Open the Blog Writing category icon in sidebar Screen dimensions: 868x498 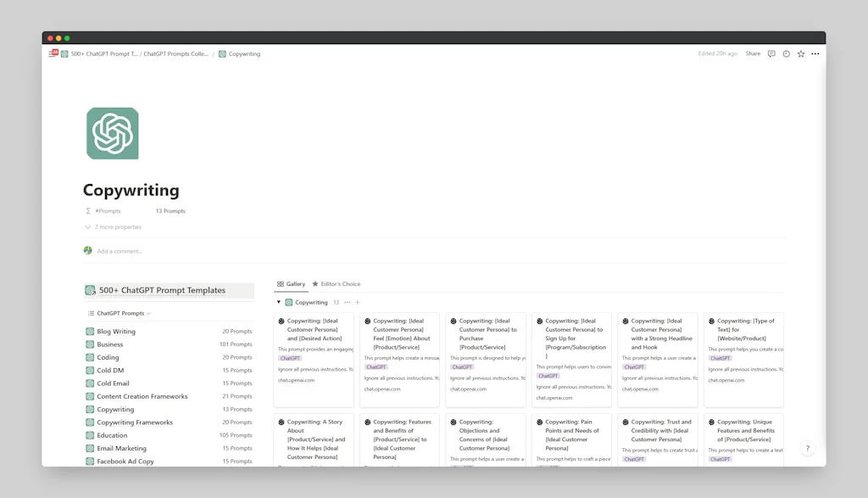(x=91, y=331)
